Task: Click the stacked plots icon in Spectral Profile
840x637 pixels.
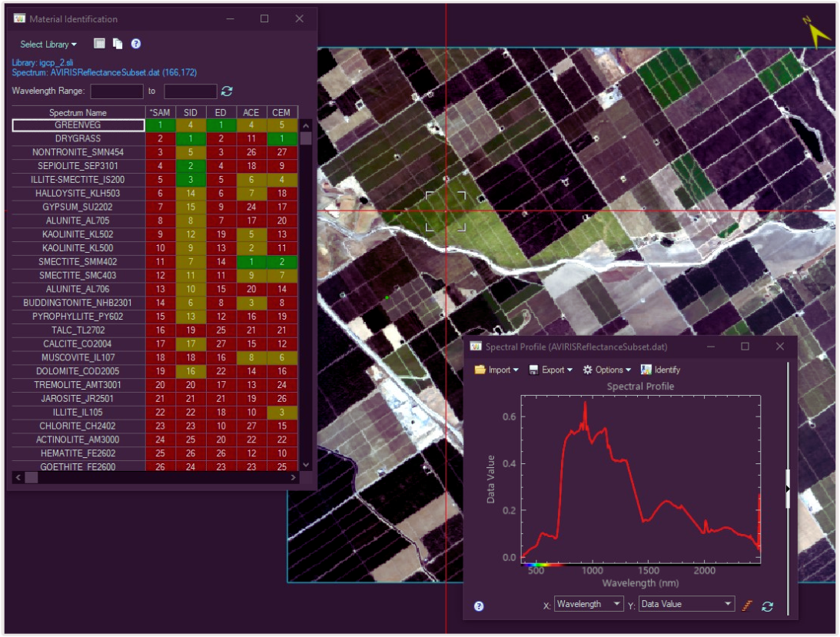Action: [747, 605]
